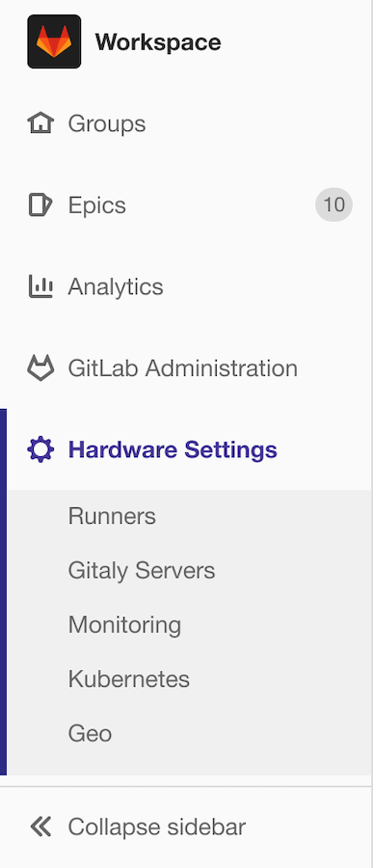This screenshot has width=373, height=868.
Task: Select the Monitoring submenu item
Action: pos(124,625)
